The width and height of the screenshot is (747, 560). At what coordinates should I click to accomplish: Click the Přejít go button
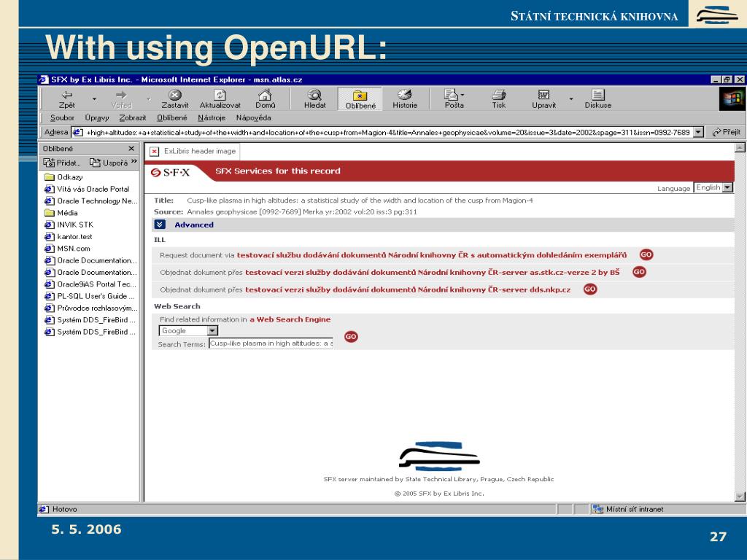click(727, 132)
